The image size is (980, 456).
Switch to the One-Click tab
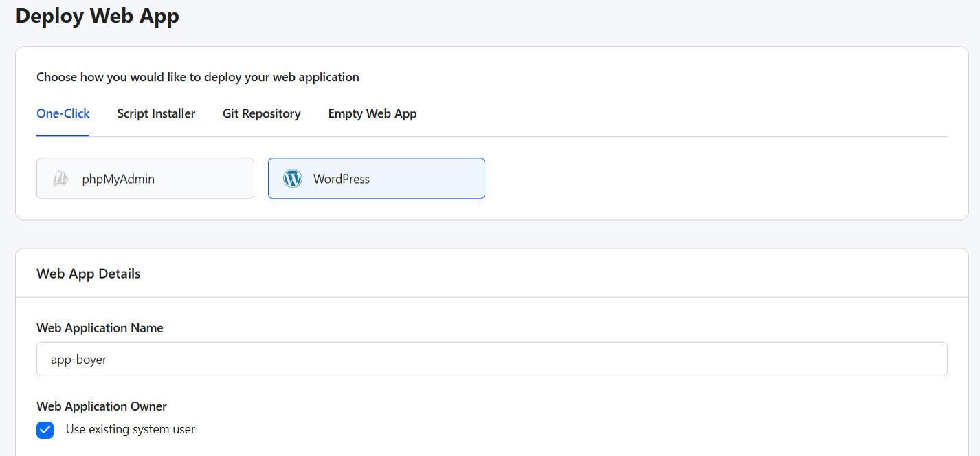[63, 113]
